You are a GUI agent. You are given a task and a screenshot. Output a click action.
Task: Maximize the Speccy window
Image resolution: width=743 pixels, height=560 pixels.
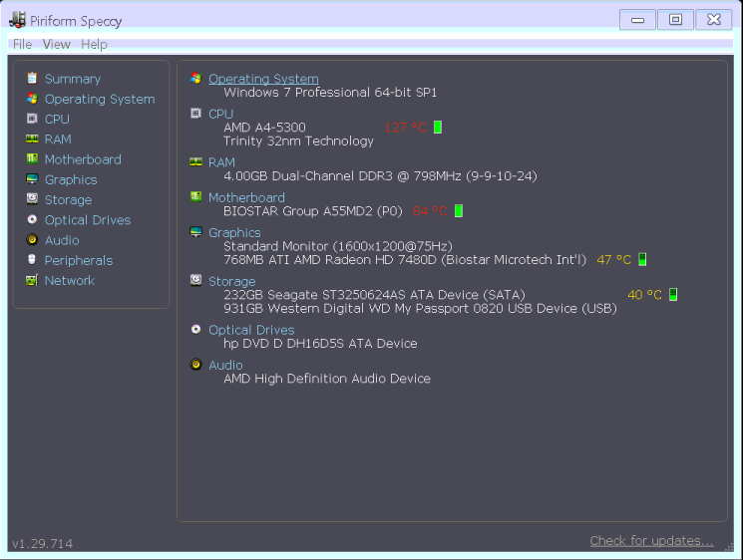click(675, 19)
